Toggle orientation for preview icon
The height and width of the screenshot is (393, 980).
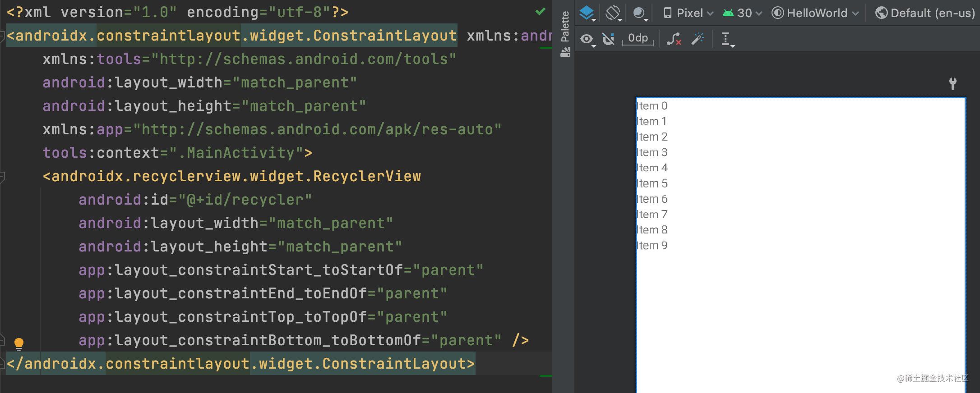click(614, 13)
